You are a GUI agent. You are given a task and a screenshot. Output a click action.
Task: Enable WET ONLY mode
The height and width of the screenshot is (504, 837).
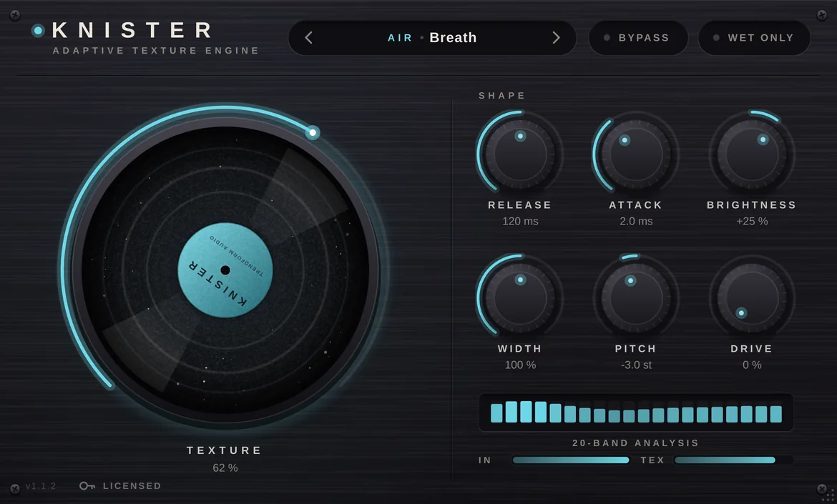(x=754, y=38)
